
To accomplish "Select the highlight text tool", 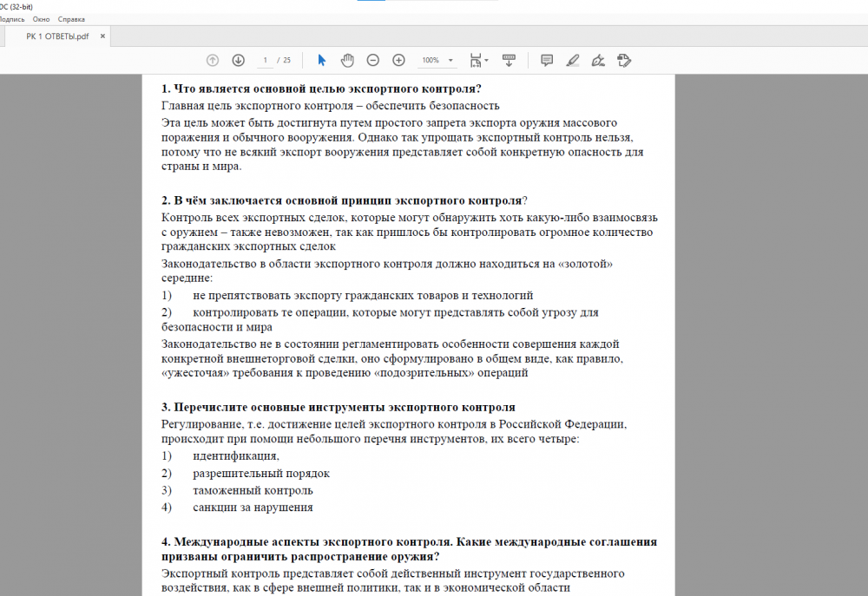I will click(572, 60).
